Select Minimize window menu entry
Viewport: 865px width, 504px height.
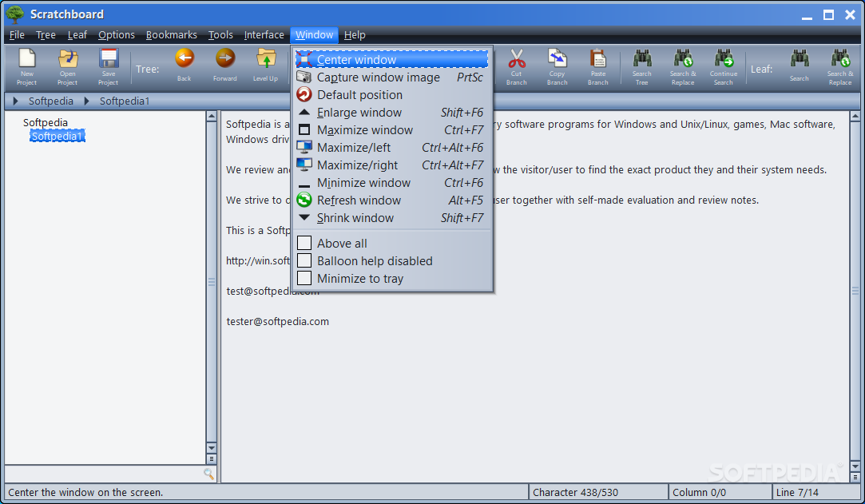tap(391, 183)
